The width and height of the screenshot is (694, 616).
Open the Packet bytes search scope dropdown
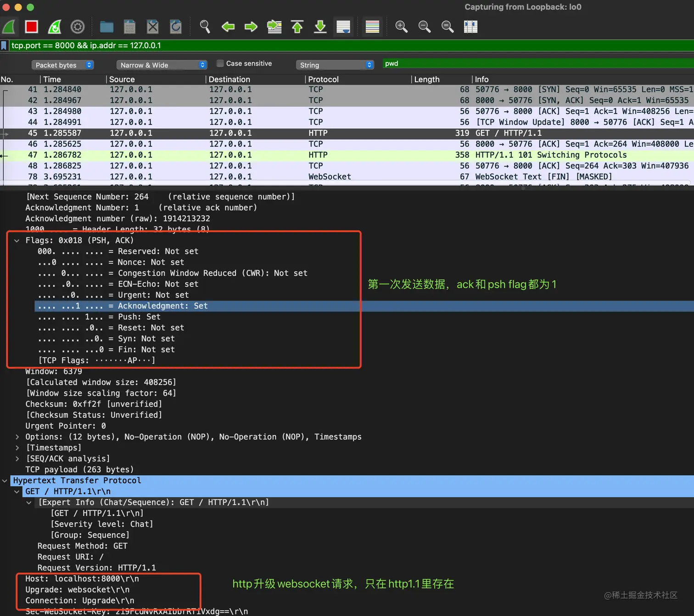(62, 65)
